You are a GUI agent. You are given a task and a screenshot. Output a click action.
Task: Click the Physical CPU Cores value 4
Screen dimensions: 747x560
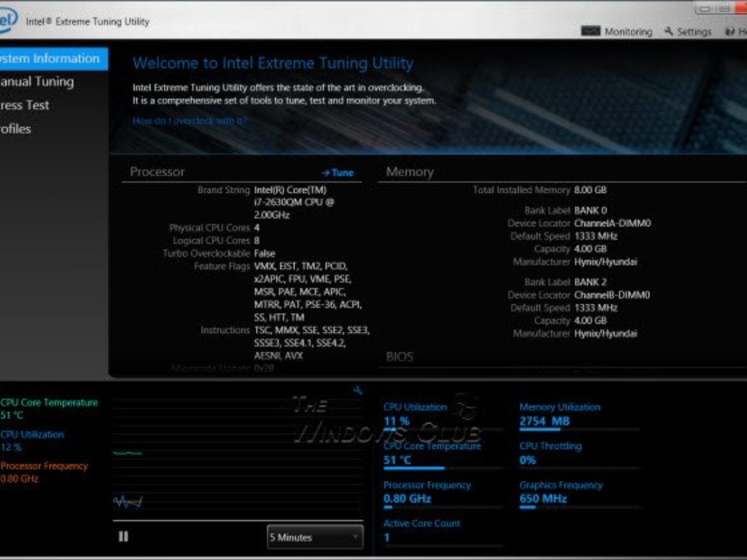pyautogui.click(x=257, y=228)
